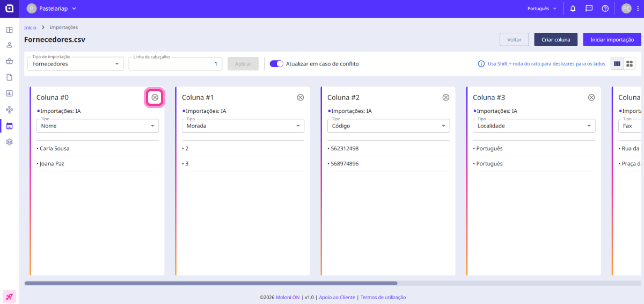The width and height of the screenshot is (644, 304).
Task: Open Tipo dropdown showing Código
Action: [389, 126]
